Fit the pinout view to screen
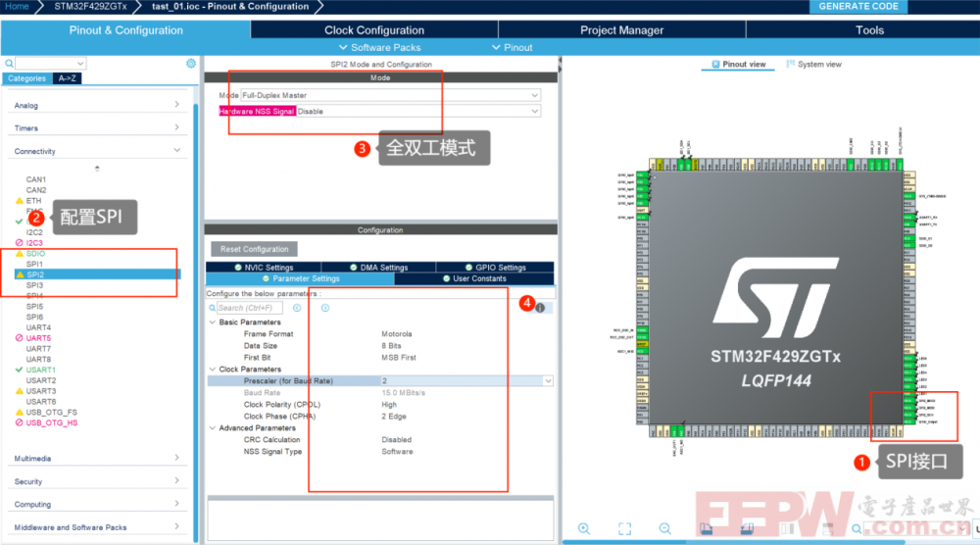Screen dimensions: 980x545 pyautogui.click(x=624, y=528)
